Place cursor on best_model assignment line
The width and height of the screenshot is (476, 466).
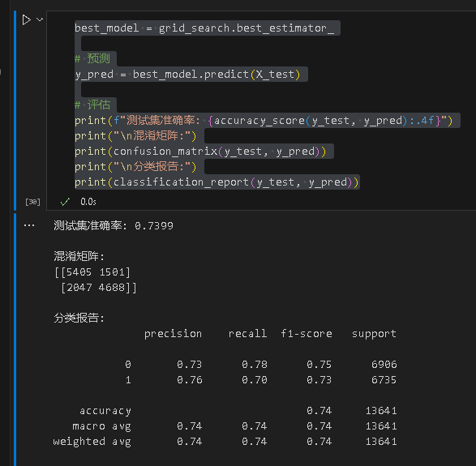204,28
